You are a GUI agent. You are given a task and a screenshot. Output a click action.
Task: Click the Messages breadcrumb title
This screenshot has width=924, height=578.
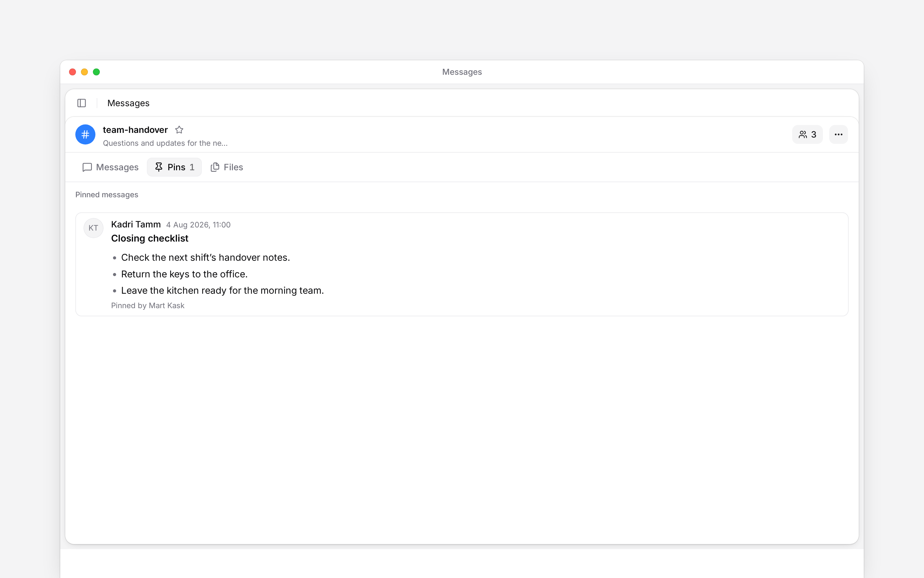128,103
